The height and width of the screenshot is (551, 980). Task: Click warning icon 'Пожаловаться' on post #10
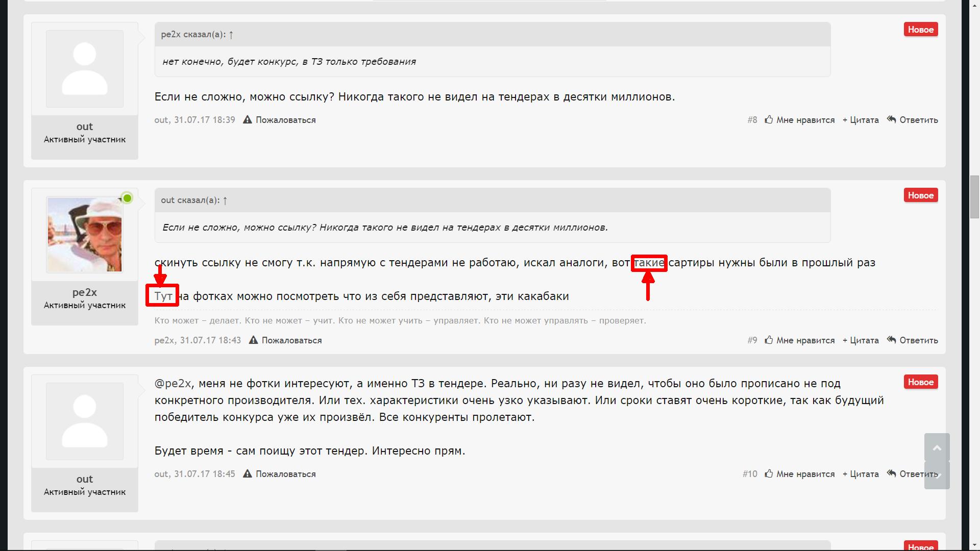tap(248, 474)
